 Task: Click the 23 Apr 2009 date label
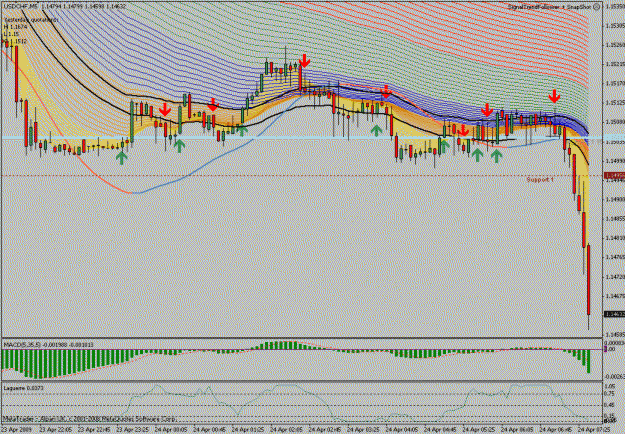click(x=16, y=430)
